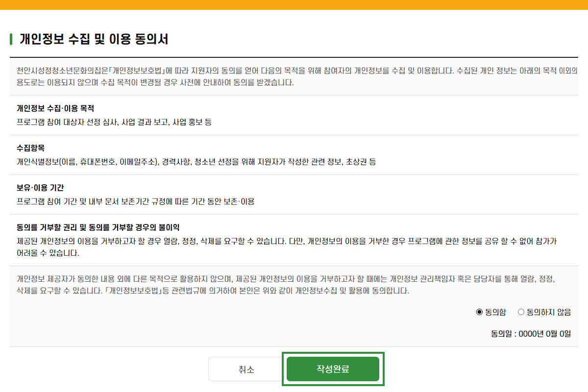Click the line starting 프로그램 참여 기간 및 내부 문서
The width and height of the screenshot is (588, 392).
coord(135,201)
